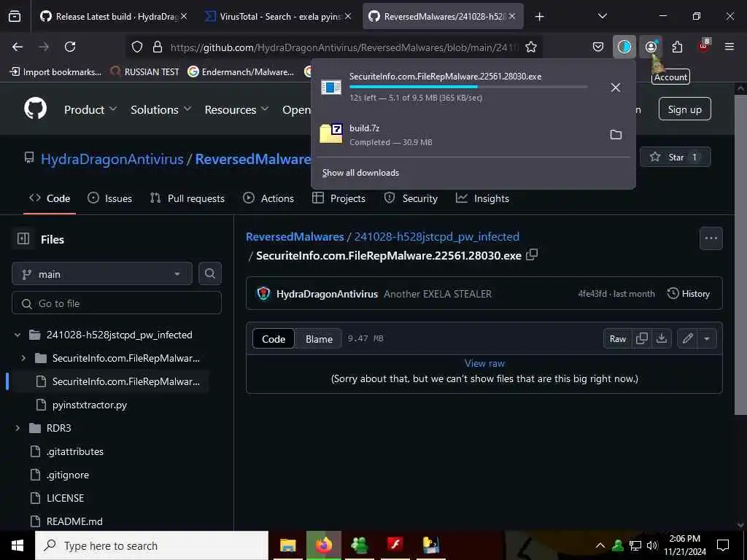This screenshot has width=747, height=560.
Task: Edit this file with the pencil icon
Action: click(x=687, y=338)
